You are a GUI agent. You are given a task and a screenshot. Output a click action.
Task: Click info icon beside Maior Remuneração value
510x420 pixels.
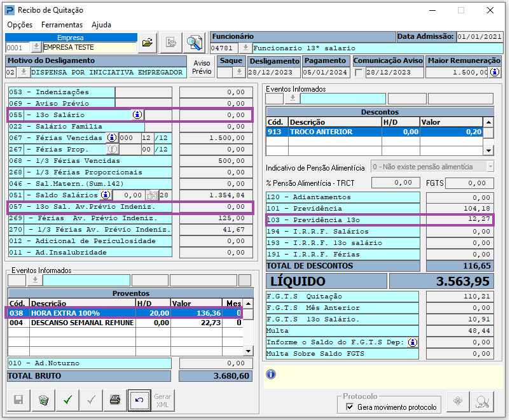pyautogui.click(x=494, y=73)
